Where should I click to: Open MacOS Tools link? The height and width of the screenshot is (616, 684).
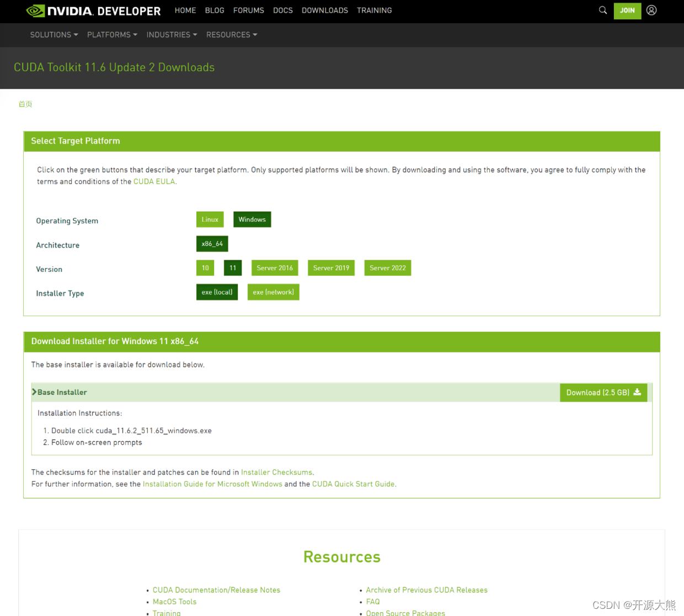tap(174, 602)
